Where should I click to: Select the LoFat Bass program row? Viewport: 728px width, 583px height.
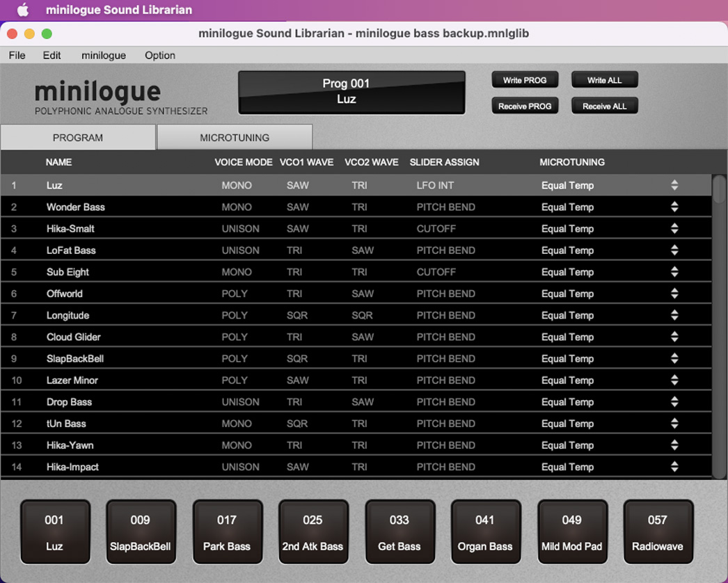(356, 250)
